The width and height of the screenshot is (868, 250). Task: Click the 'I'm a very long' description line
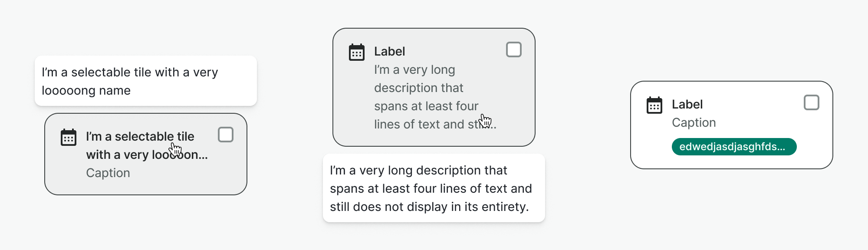[x=414, y=70]
